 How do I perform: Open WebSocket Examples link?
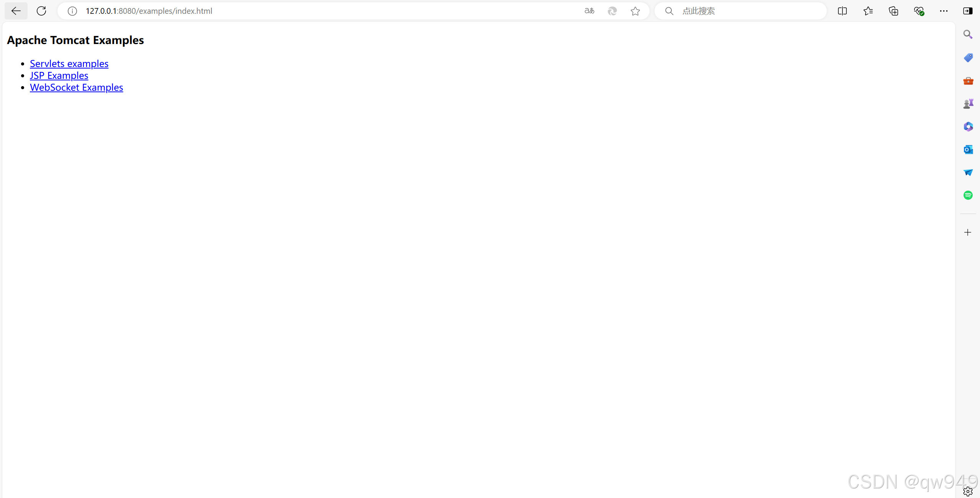(76, 87)
